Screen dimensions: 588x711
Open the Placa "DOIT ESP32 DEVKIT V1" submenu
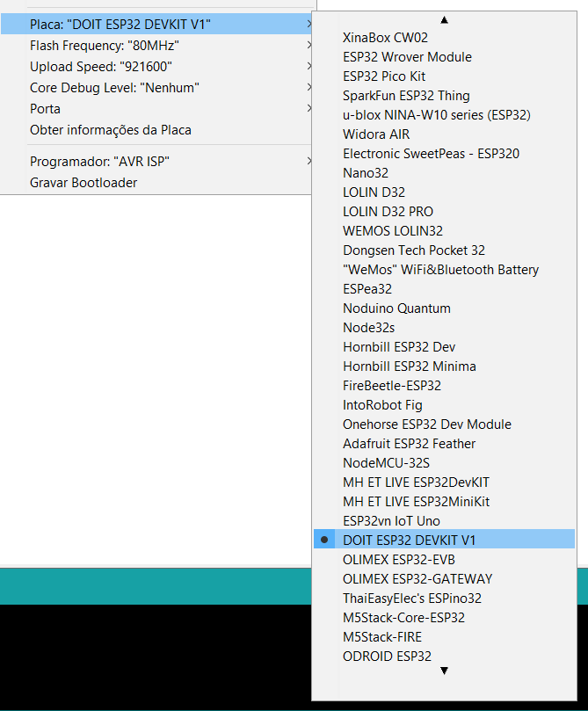[156, 24]
